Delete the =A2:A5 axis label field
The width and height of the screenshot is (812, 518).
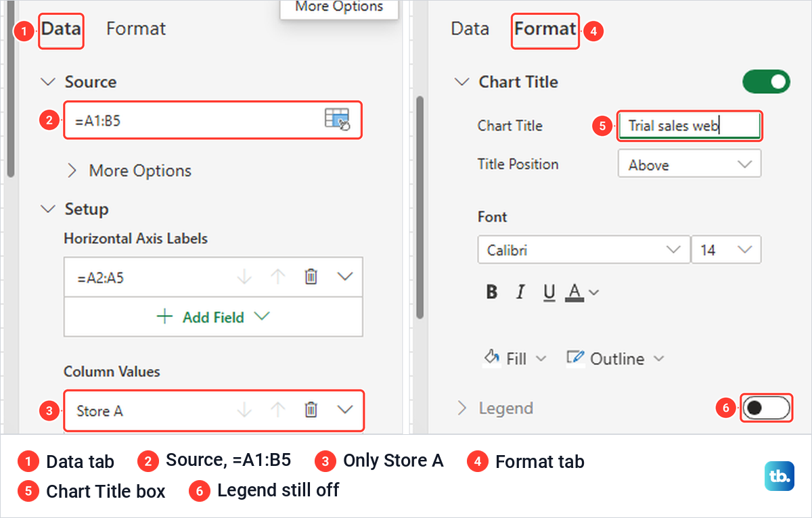[x=311, y=277]
